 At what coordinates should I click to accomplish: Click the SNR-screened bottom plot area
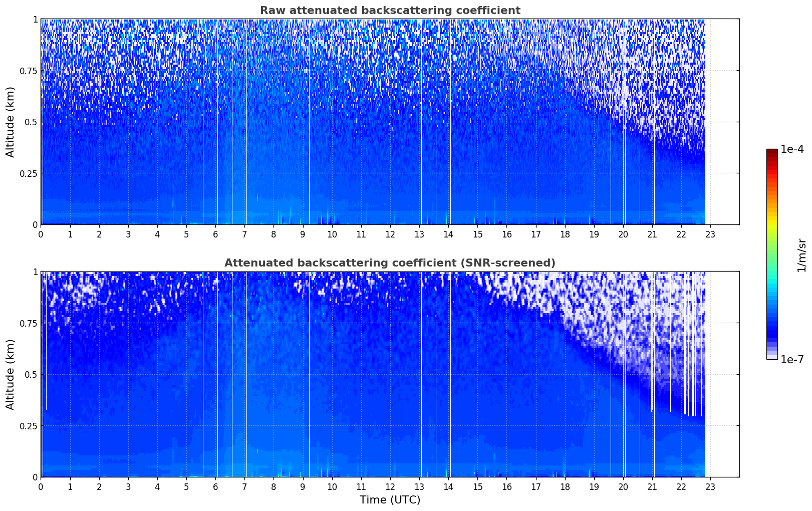[x=390, y=374]
